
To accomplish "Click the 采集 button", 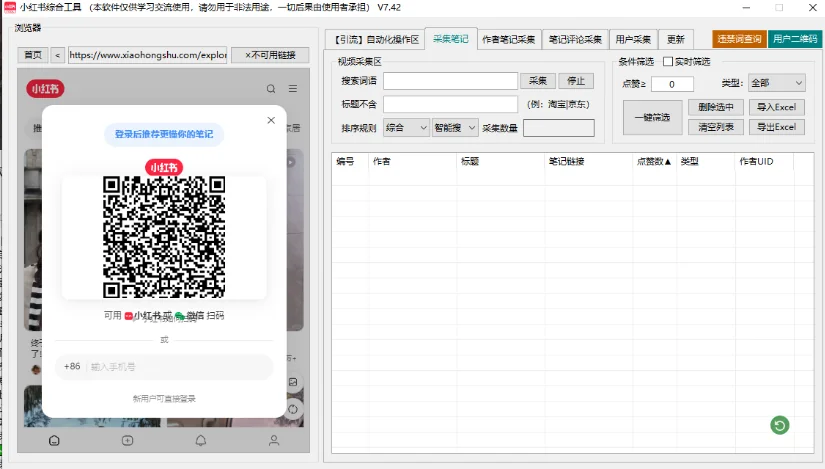I will coord(538,81).
